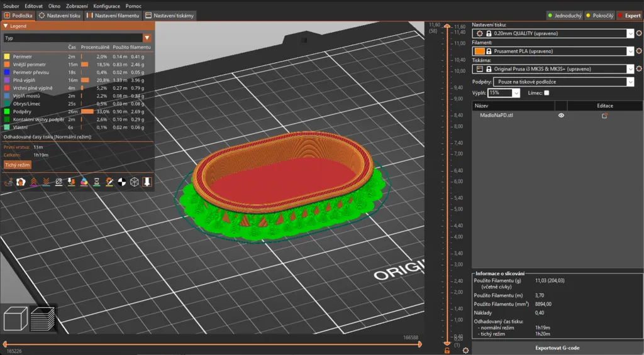Click the edit icon for MadloNaPD.stl
The image size is (644, 355).
click(x=604, y=116)
